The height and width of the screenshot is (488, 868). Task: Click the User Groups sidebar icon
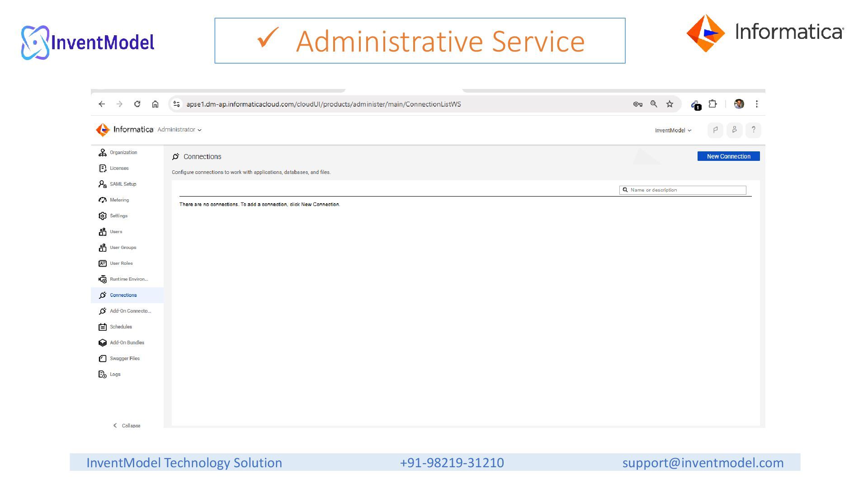pyautogui.click(x=103, y=248)
